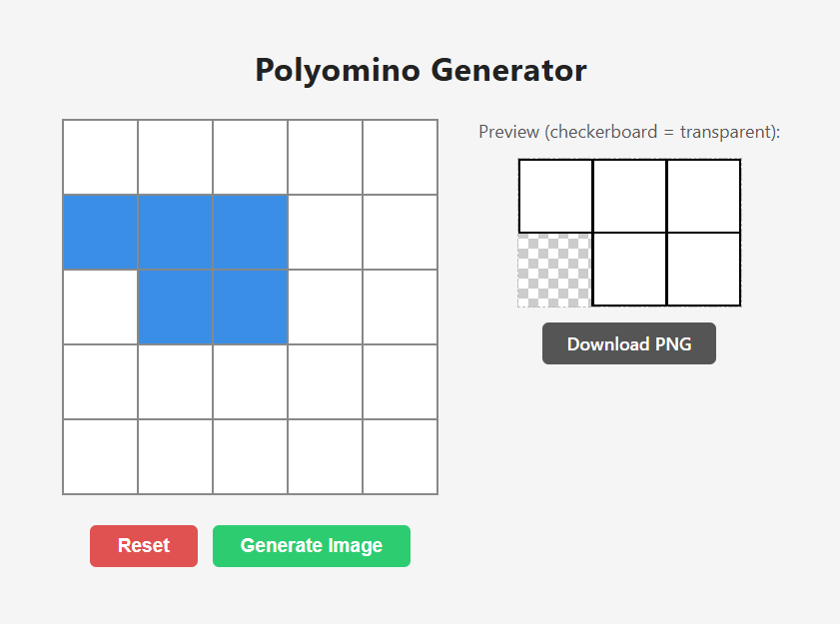840x624 pixels.
Task: Select the bottom-row cell in column three
Action: click(x=250, y=457)
